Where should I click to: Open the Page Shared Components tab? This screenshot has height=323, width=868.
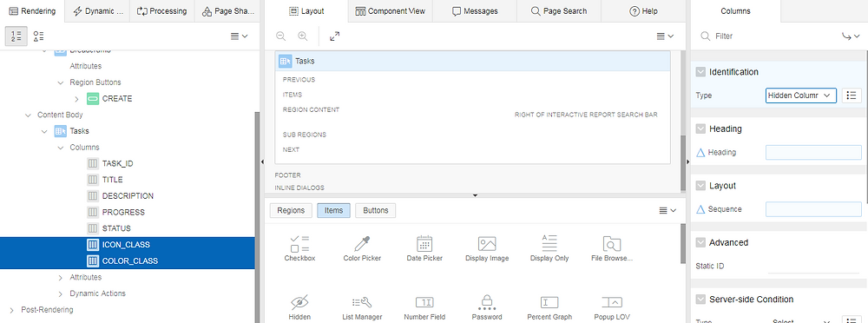click(x=227, y=11)
